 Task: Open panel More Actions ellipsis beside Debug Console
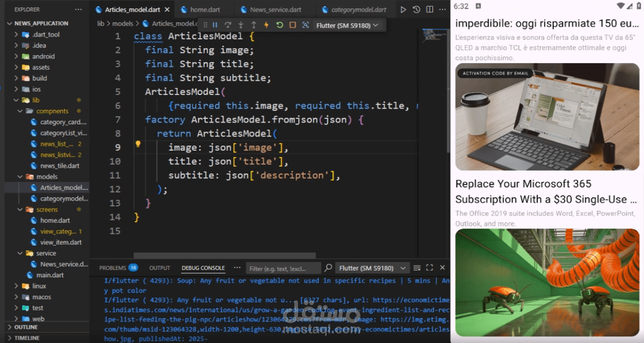[x=237, y=267]
